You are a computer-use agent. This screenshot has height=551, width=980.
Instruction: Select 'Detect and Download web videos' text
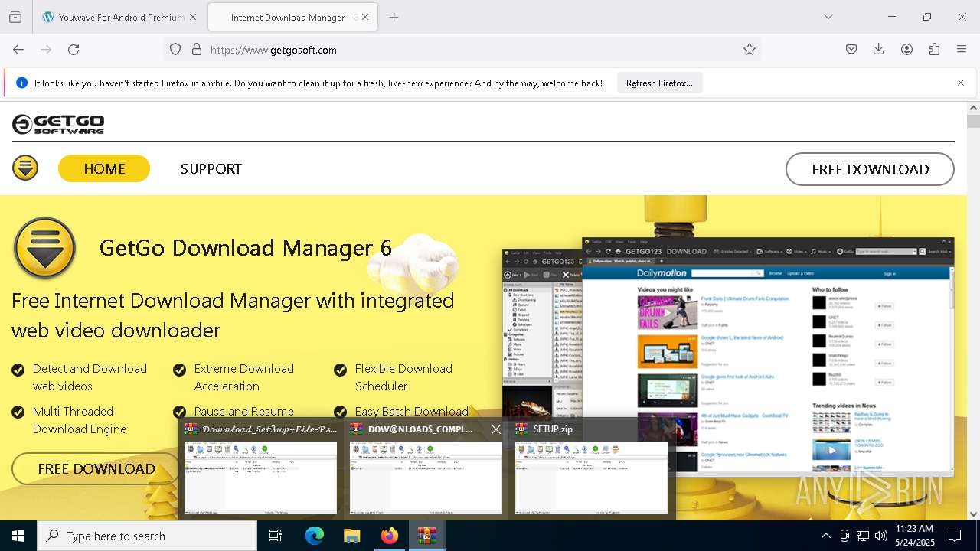(x=90, y=377)
